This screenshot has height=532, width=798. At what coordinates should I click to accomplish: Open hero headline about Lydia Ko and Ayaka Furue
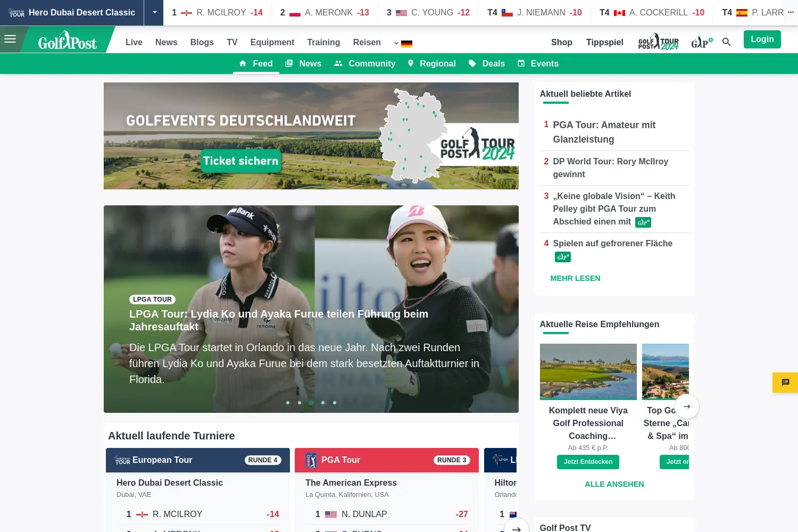279,320
